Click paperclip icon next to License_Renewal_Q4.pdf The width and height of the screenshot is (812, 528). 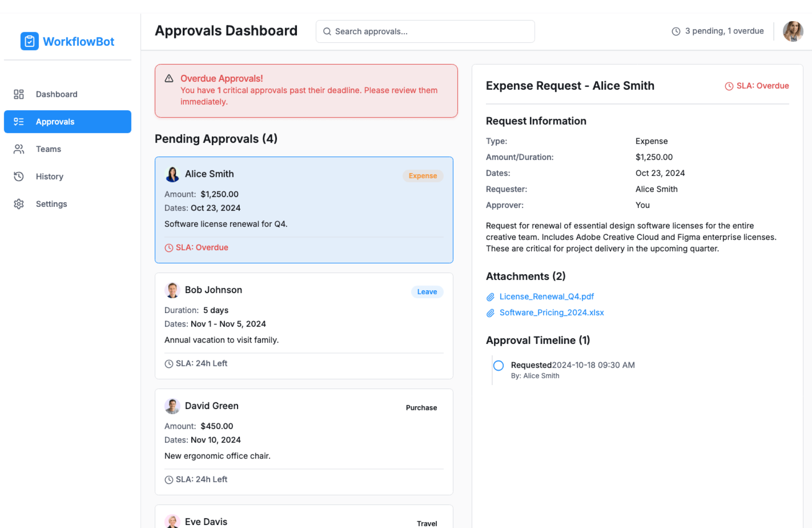tap(490, 297)
